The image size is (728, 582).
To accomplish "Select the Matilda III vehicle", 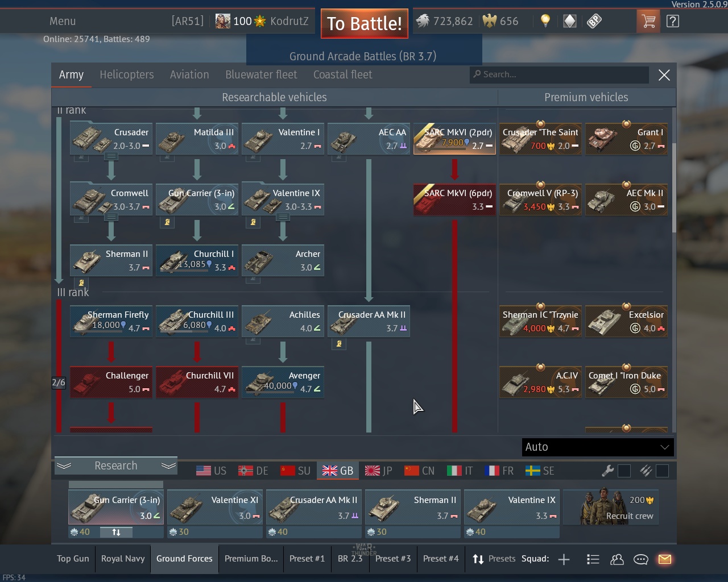I will pos(197,139).
